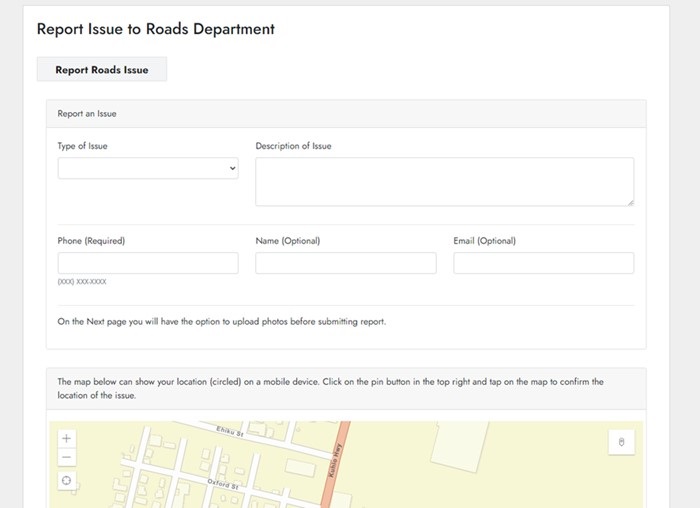
Task: Zoom out on the map
Action: point(67,457)
